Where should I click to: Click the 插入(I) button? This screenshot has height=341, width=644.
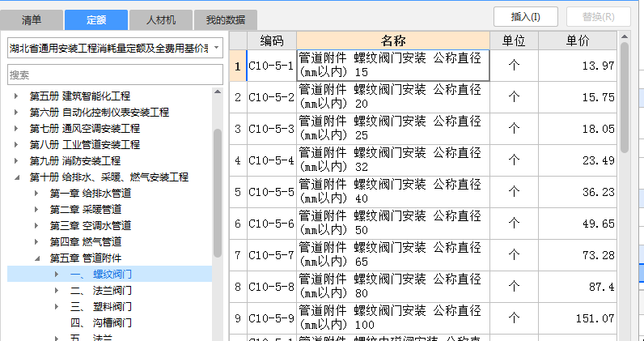526,17
